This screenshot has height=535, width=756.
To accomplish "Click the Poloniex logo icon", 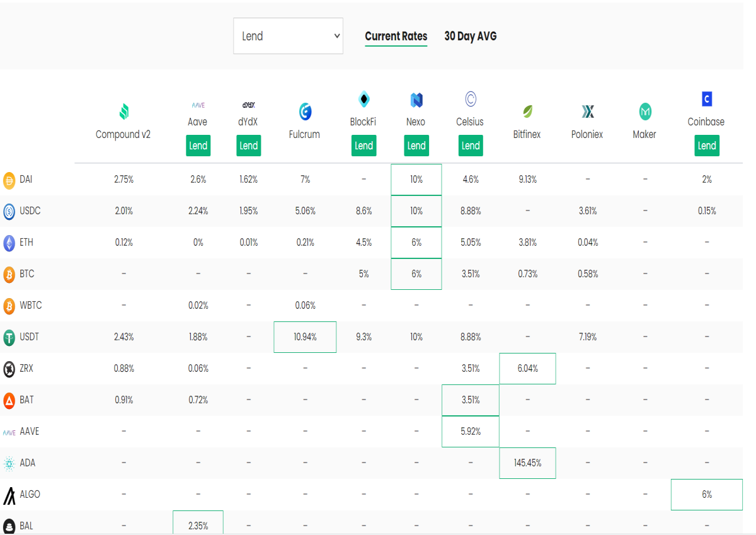I will coord(587,112).
